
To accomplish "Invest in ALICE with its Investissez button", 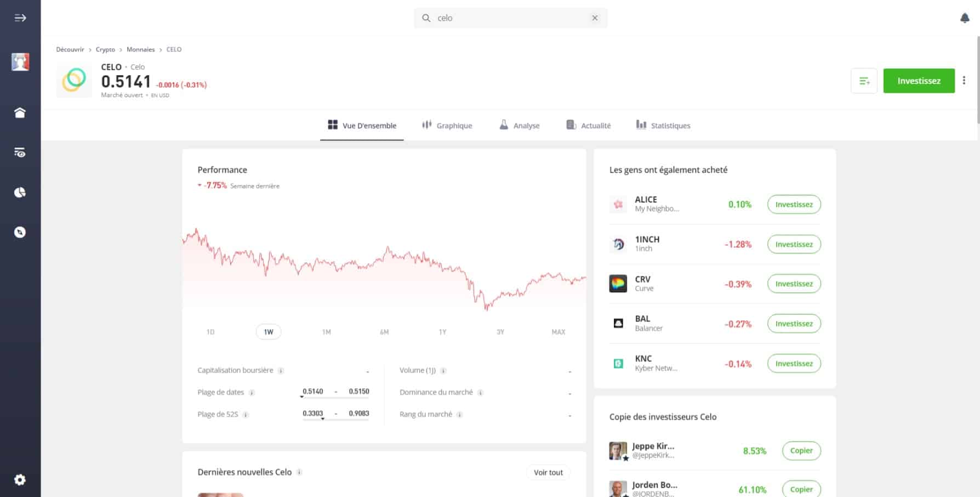I will (x=794, y=204).
